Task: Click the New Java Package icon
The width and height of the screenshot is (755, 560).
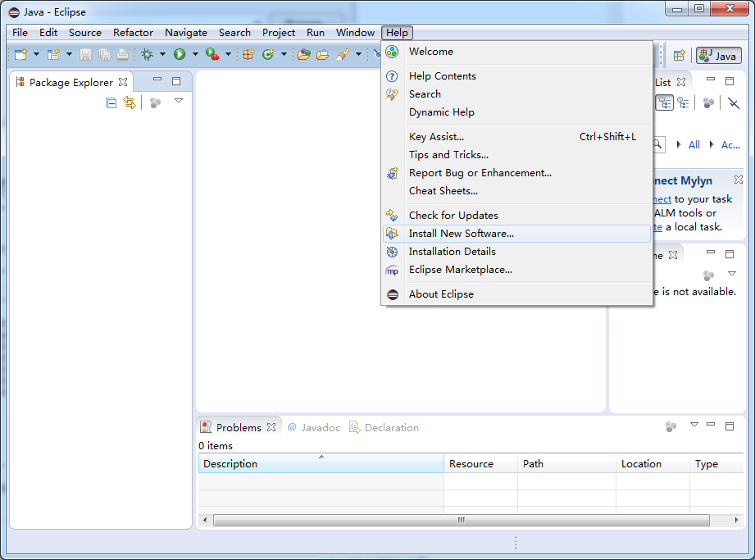Action: click(248, 54)
